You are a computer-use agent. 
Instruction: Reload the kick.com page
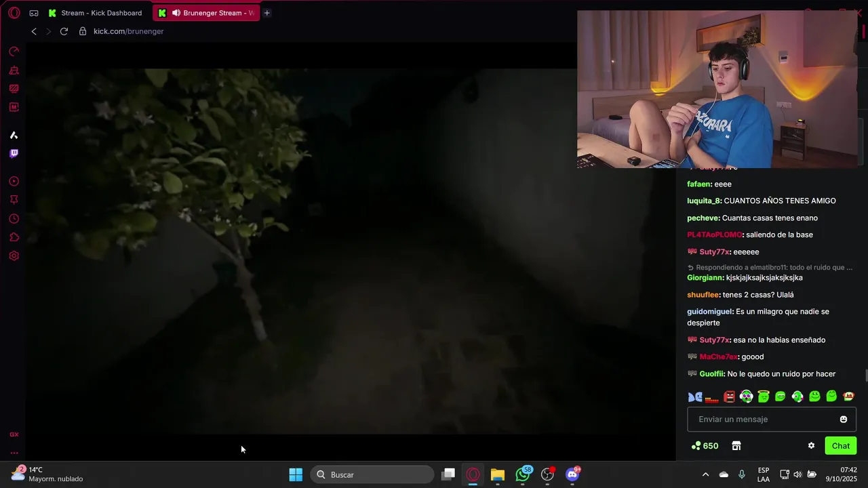tap(64, 31)
